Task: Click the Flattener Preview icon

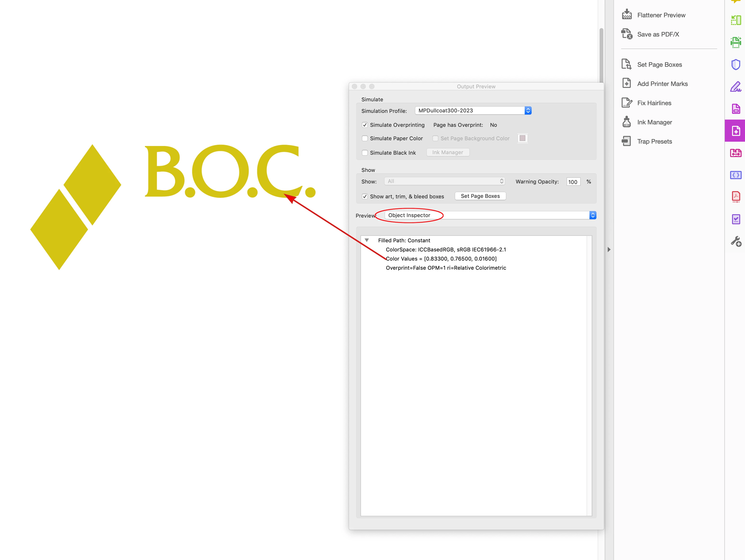Action: [x=626, y=14]
